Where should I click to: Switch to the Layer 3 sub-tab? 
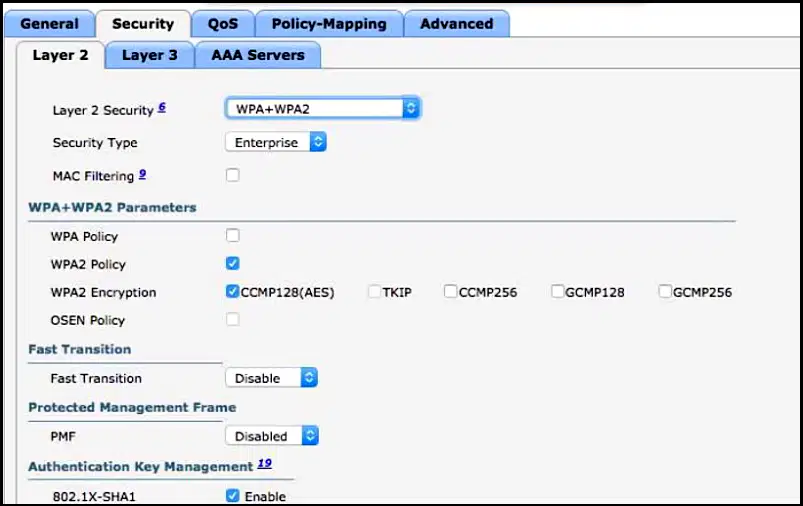tap(150, 55)
